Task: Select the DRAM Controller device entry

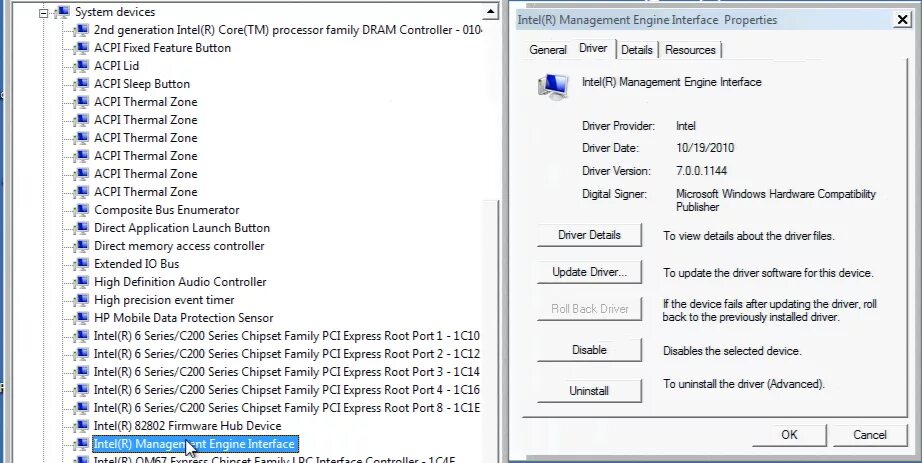Action: pyautogui.click(x=288, y=30)
